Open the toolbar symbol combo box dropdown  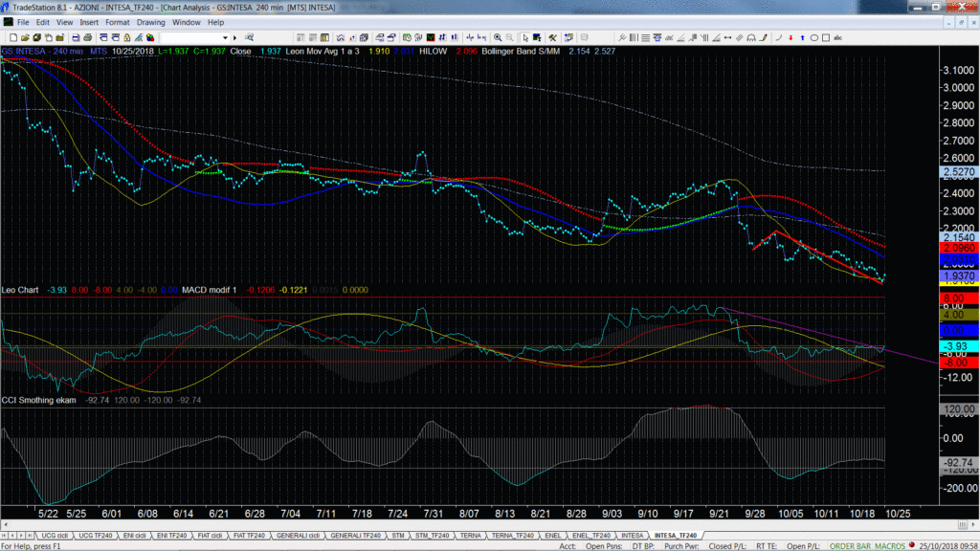pyautogui.click(x=225, y=37)
